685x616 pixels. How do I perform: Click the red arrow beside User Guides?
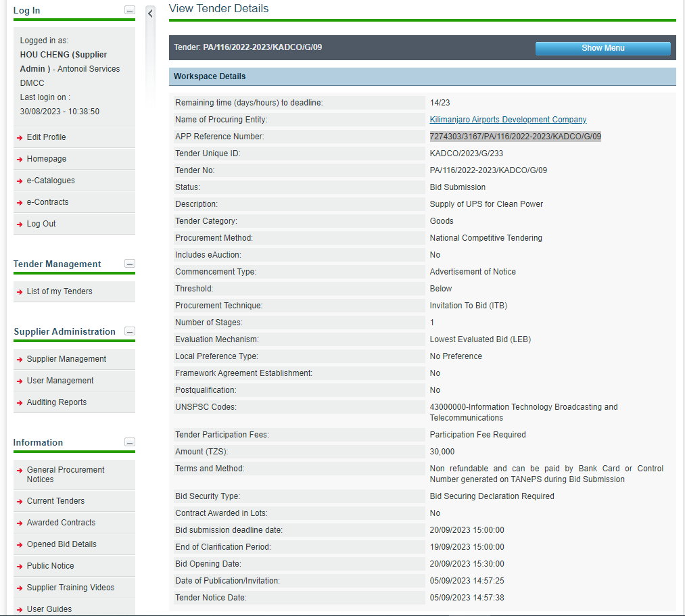(20, 610)
